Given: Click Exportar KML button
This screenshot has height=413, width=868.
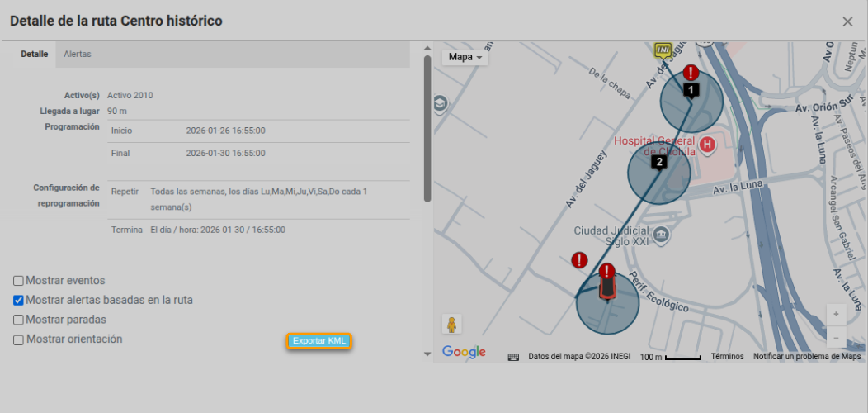Looking at the screenshot, I should click(x=318, y=341).
